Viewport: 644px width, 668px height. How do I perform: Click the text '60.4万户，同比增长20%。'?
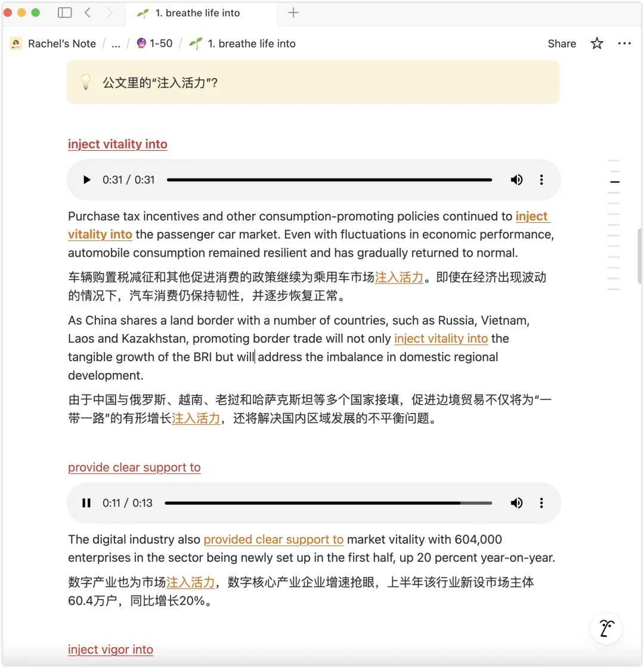(x=140, y=601)
